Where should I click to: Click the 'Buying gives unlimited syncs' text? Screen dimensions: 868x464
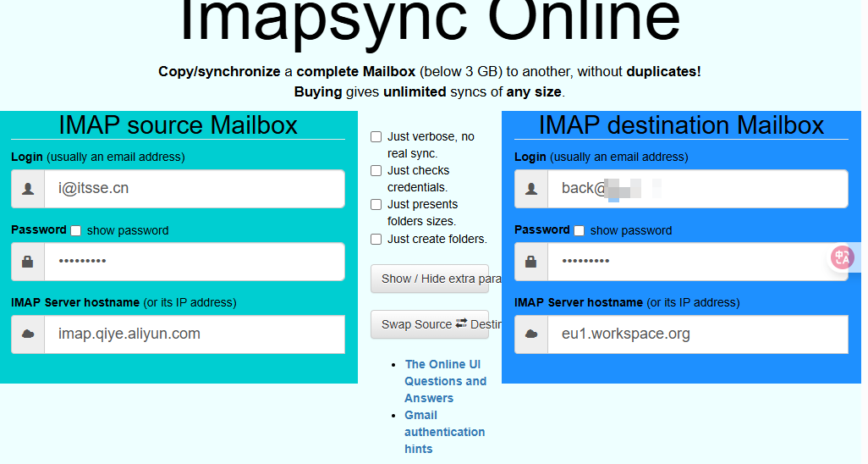(x=429, y=92)
